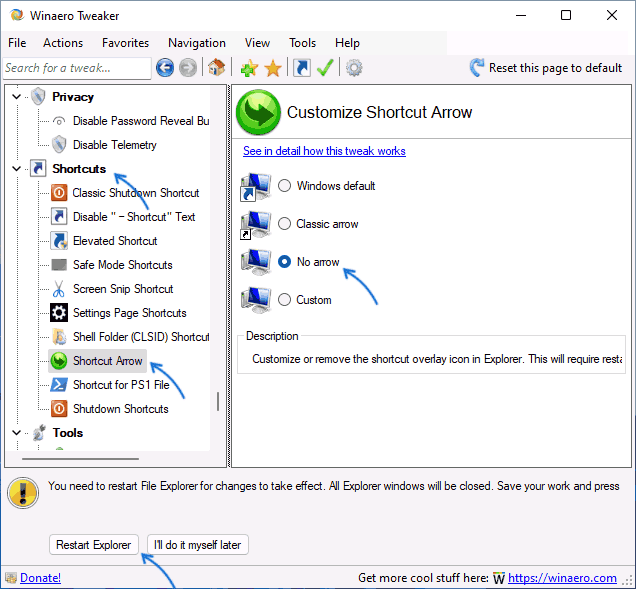Open the Actions menu
The width and height of the screenshot is (636, 589).
click(63, 43)
